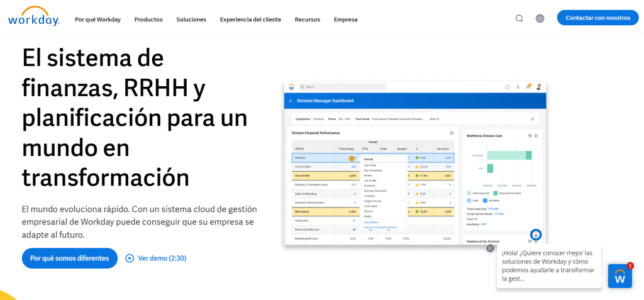Click Comp Cost Per Worker value 117,855
The image size is (644, 300).
coord(499,214)
